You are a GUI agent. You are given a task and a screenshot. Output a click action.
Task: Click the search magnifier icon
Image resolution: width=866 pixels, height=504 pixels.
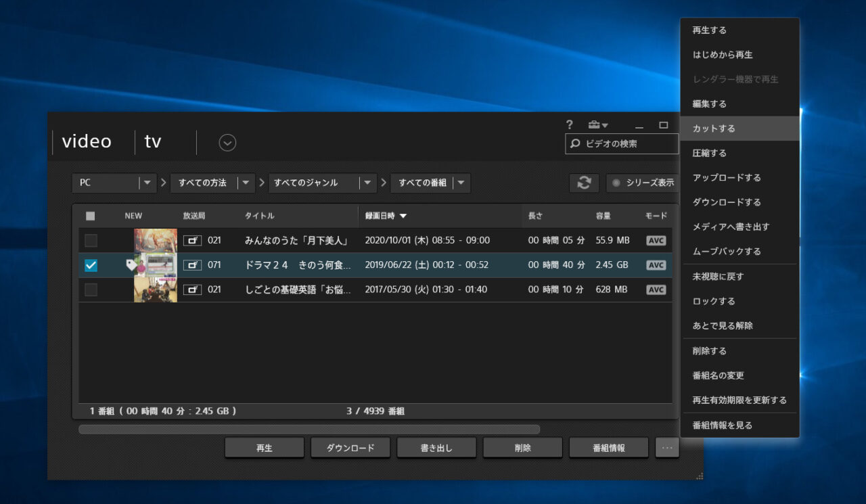(x=576, y=143)
